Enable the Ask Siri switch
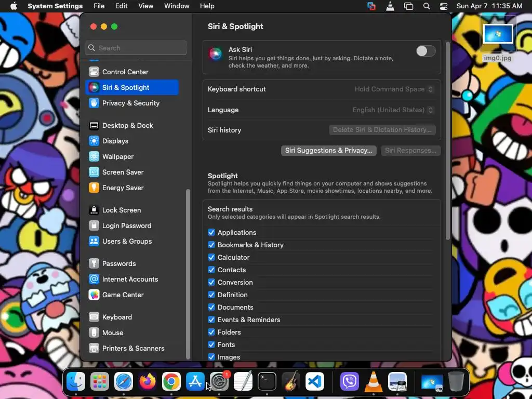The image size is (532, 399). pos(426,51)
